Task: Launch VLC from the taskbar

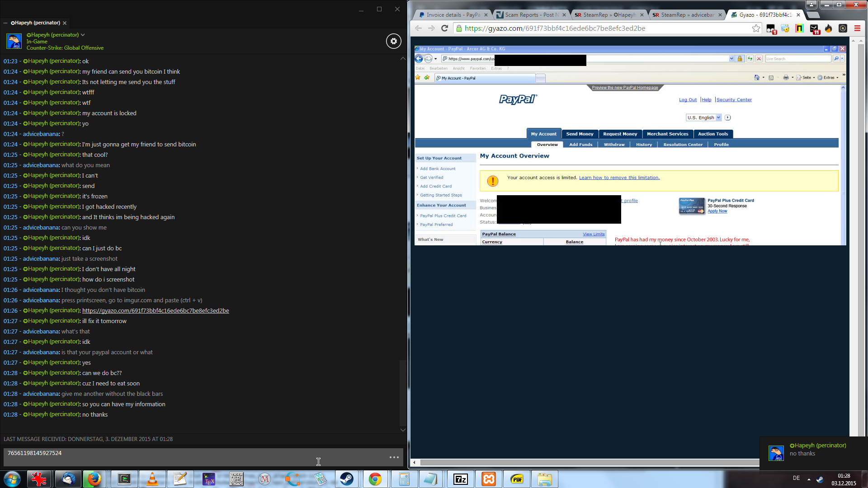Action: 152,479
